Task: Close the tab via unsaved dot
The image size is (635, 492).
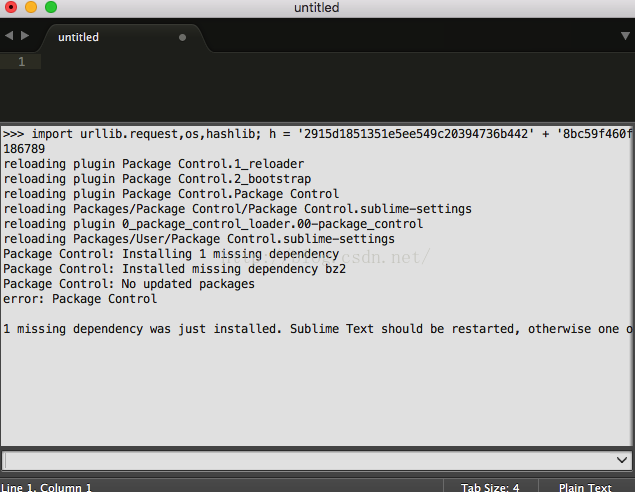Action: 182,37
